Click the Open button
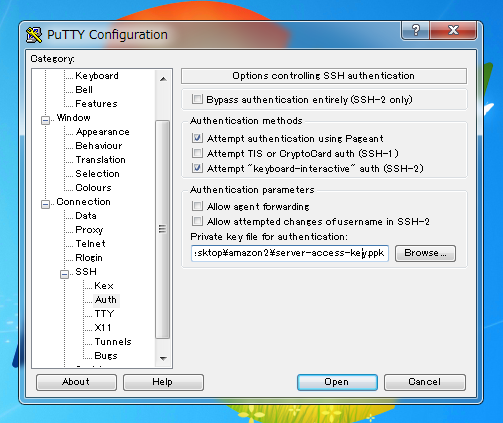 coord(337,382)
